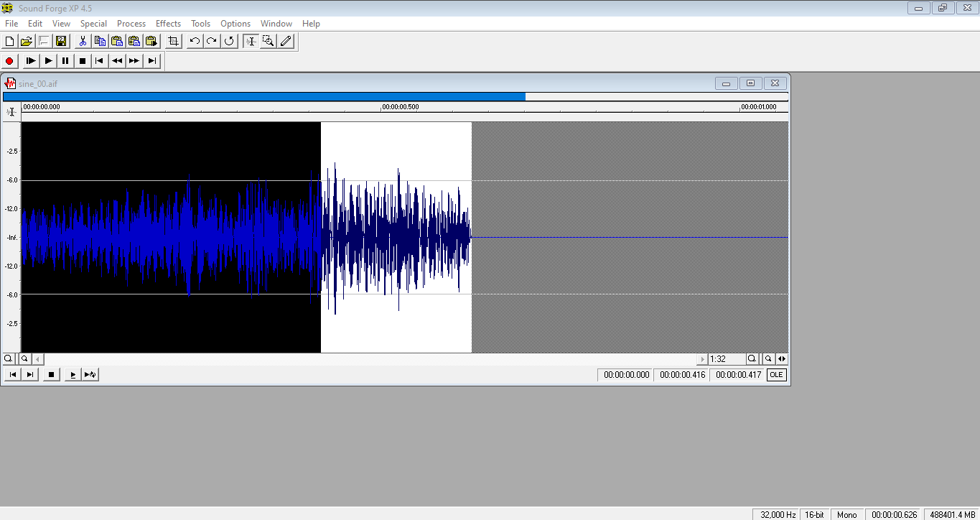Select the Edit tool waveform cursor icon
Screen dimensions: 980x520
pyautogui.click(x=251, y=41)
